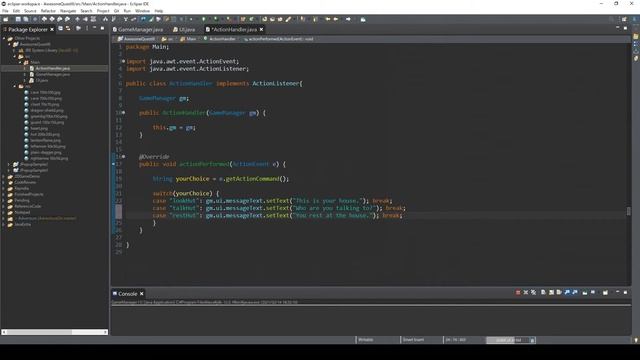Toggle Word Wrap in Console toolbar
This screenshot has width=640, height=360.
point(559,292)
